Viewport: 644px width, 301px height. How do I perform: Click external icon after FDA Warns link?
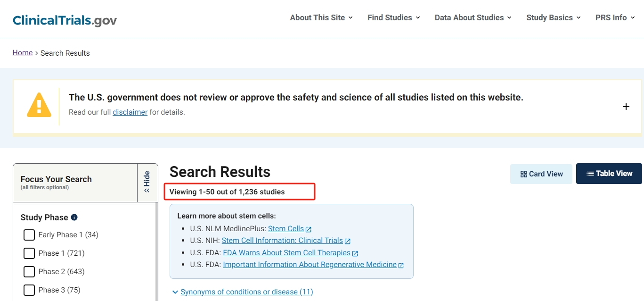click(355, 253)
